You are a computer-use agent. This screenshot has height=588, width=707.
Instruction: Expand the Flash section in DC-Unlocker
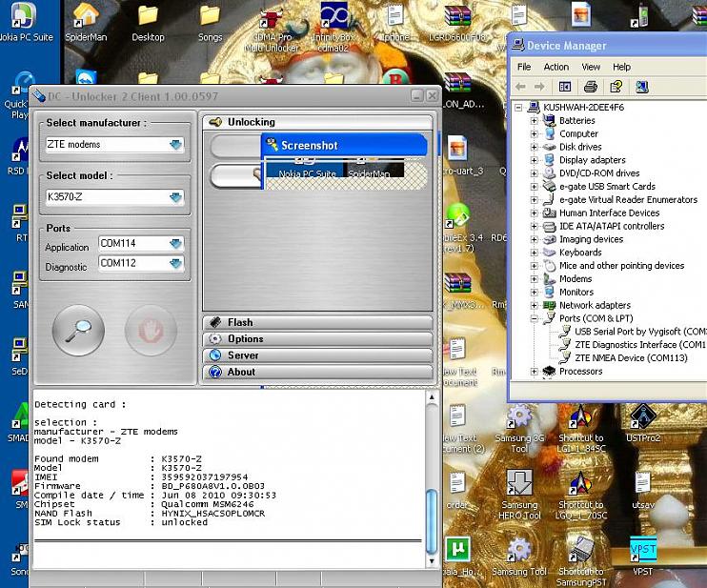[240, 323]
